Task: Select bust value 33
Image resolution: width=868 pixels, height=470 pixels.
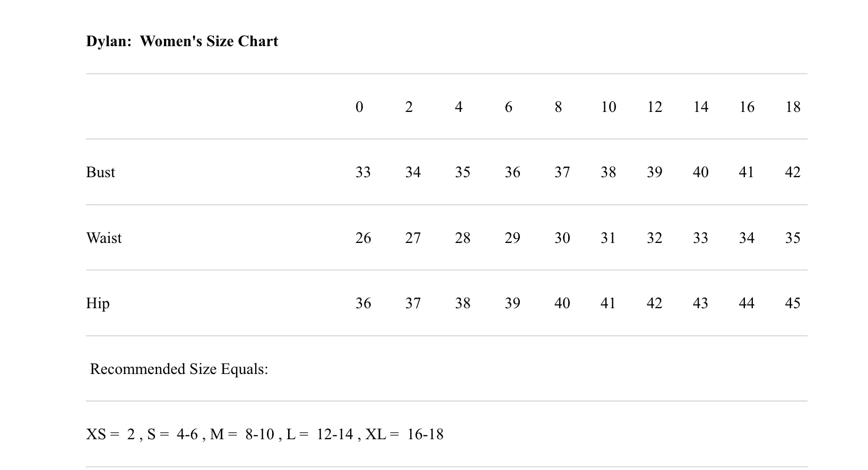Action: pos(363,172)
